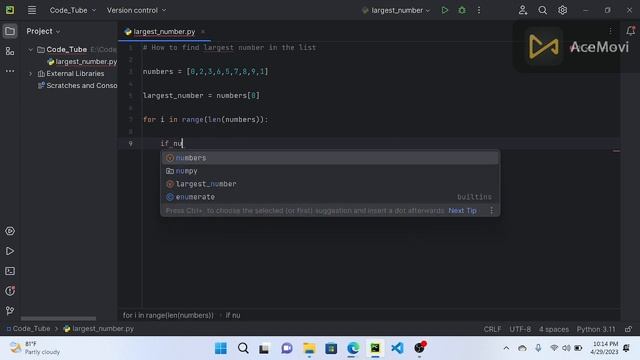Image resolution: width=640 pixels, height=360 pixels.
Task: Open Code With Me user icon
Action: pos(523,10)
